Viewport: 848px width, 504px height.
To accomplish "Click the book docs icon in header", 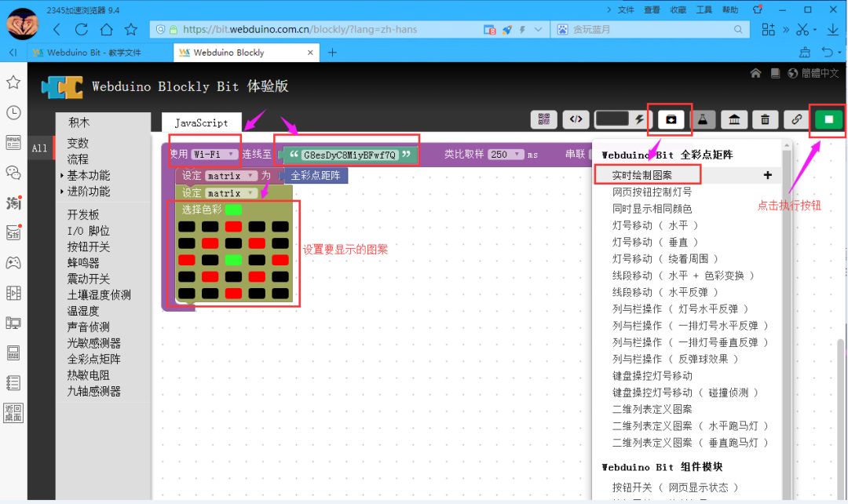I will pyautogui.click(x=775, y=74).
